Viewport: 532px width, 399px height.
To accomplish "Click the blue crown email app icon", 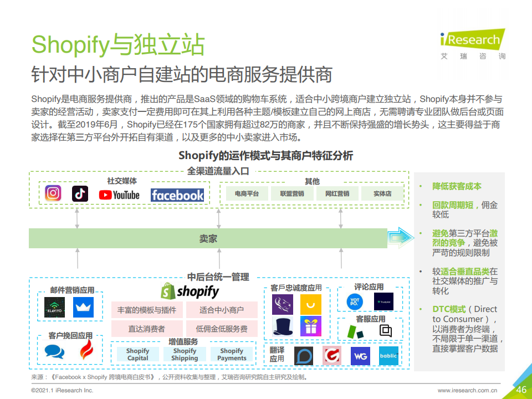I will 83,308.
